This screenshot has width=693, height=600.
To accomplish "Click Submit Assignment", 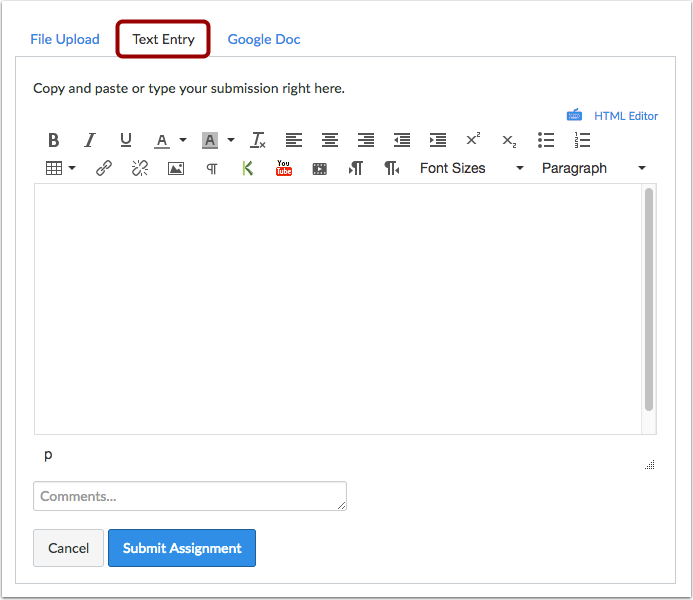I will [182, 548].
